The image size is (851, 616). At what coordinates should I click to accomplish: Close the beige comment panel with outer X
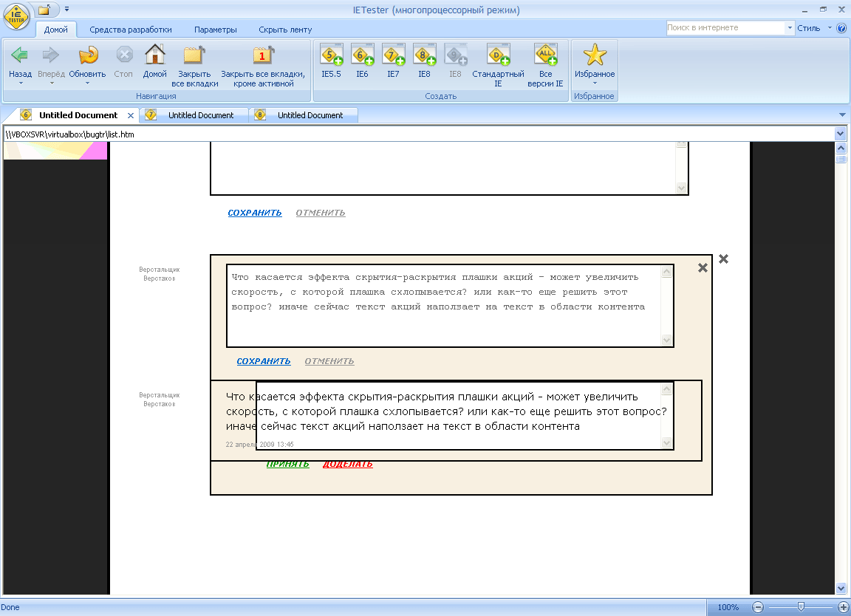pyautogui.click(x=723, y=259)
